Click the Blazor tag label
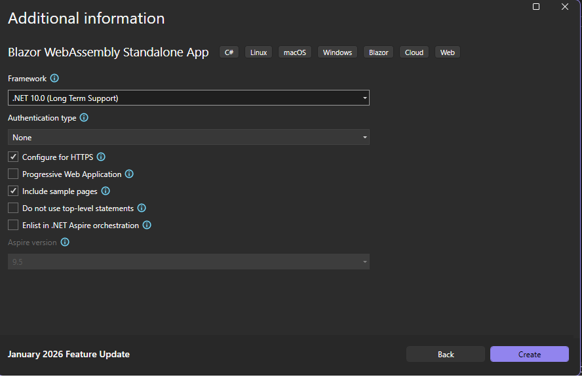 pos(379,52)
